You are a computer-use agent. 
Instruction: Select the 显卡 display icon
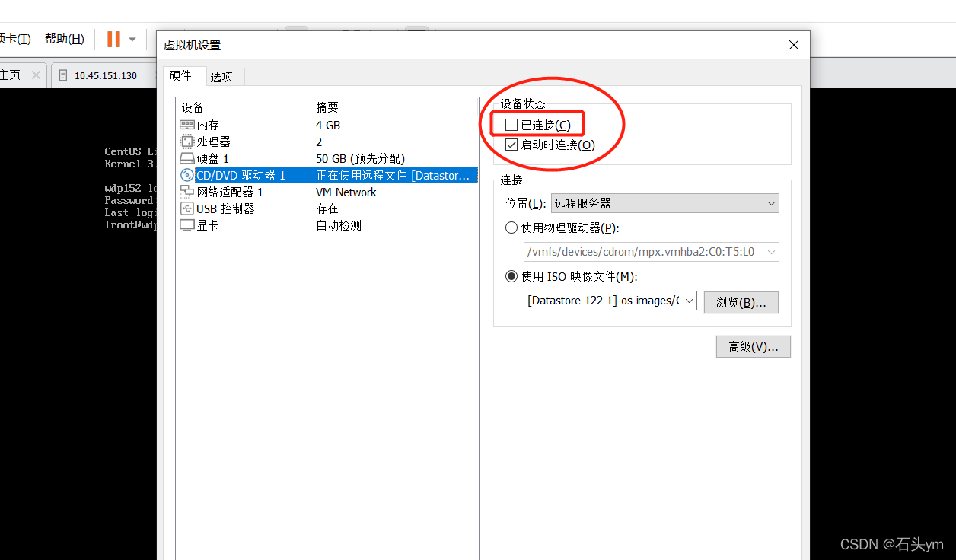[187, 225]
